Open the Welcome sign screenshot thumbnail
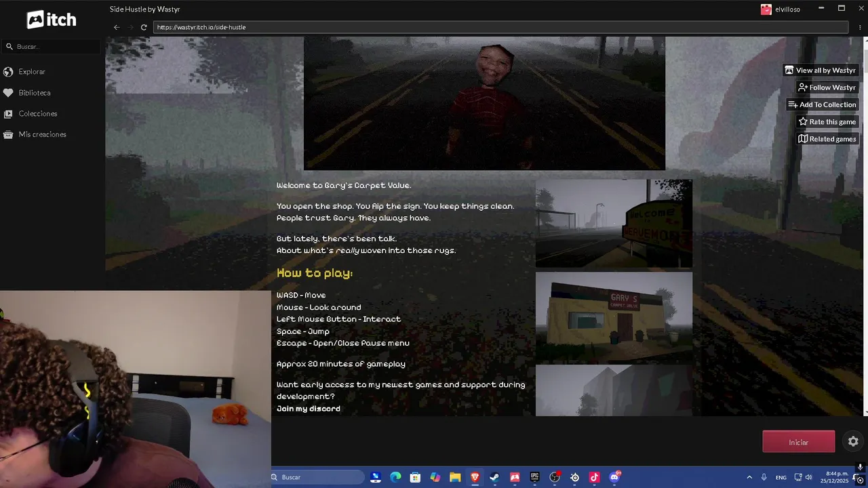Screen dimensions: 868x488 pyautogui.click(x=614, y=224)
